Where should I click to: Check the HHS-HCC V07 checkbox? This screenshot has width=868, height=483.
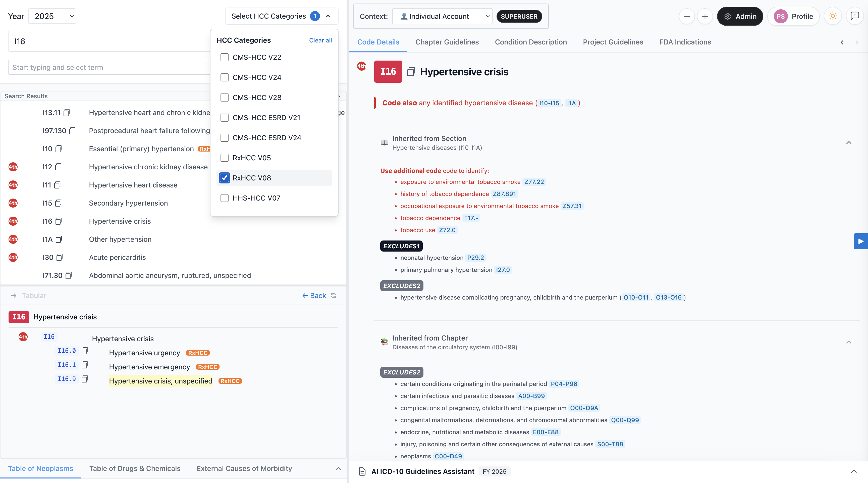tap(225, 198)
